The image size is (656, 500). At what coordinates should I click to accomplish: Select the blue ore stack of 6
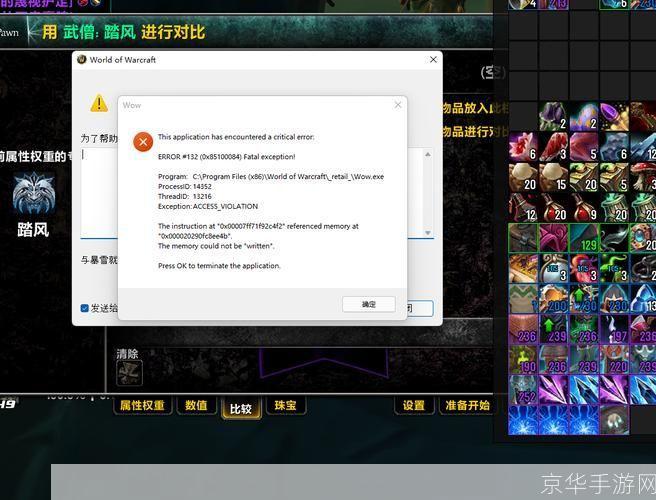pyautogui.click(x=614, y=147)
